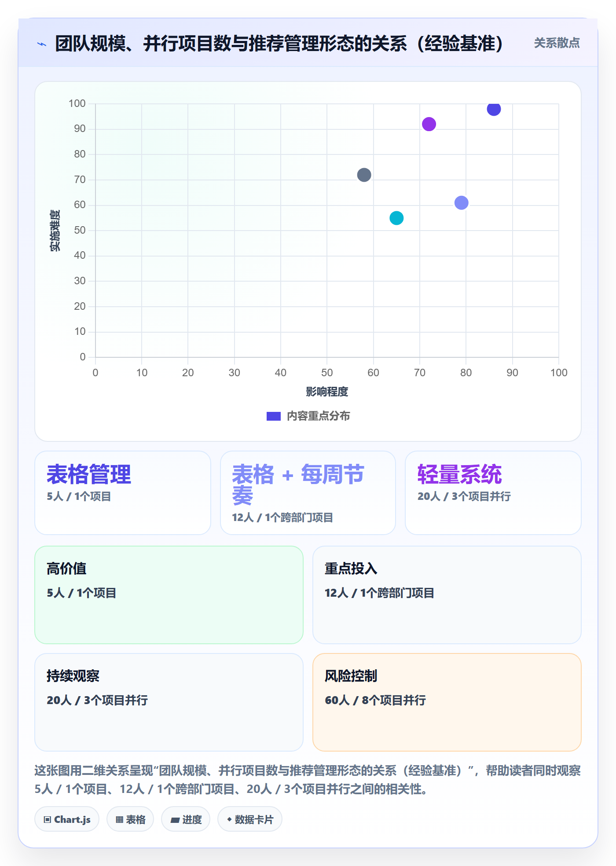
Task: Click the 实施难度 y-axis title
Action: [x=55, y=231]
